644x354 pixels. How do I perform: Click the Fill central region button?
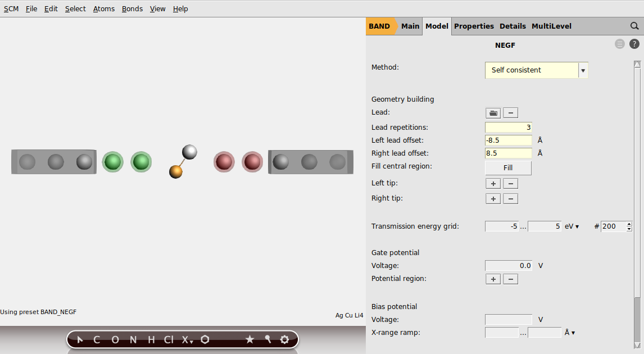(507, 167)
